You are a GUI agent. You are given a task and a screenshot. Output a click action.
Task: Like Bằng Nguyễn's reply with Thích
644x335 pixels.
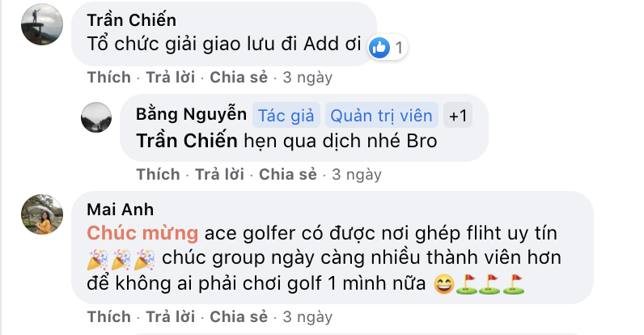click(158, 175)
